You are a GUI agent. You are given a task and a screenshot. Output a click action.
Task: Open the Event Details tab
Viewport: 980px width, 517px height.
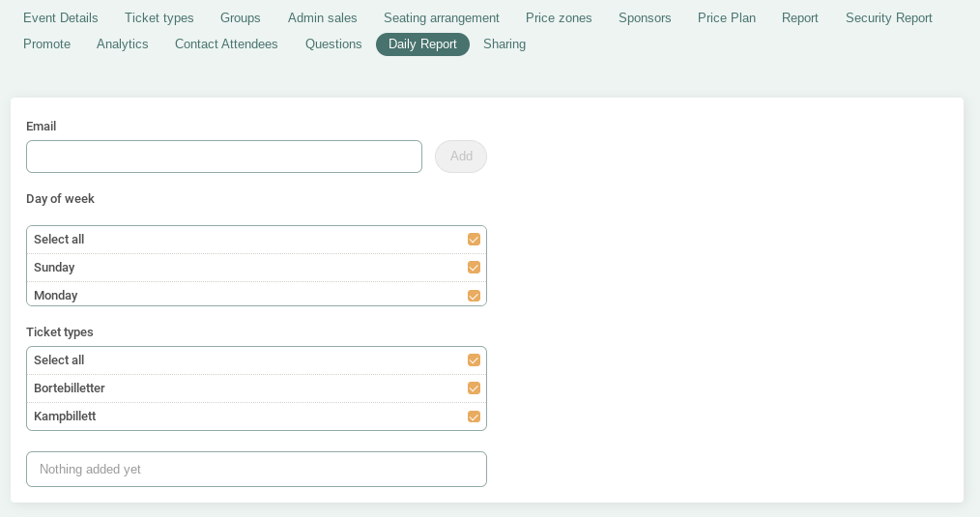pyautogui.click(x=61, y=18)
